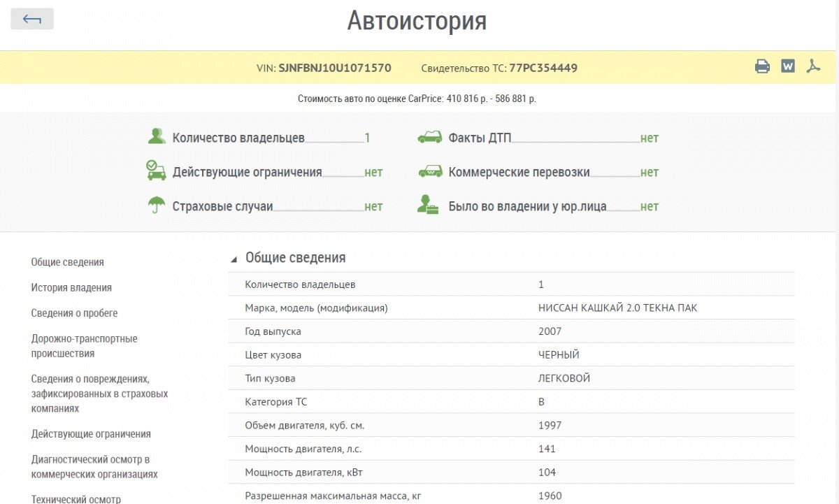Click the owner count person icon
This screenshot has height=504, width=839.
(x=157, y=137)
